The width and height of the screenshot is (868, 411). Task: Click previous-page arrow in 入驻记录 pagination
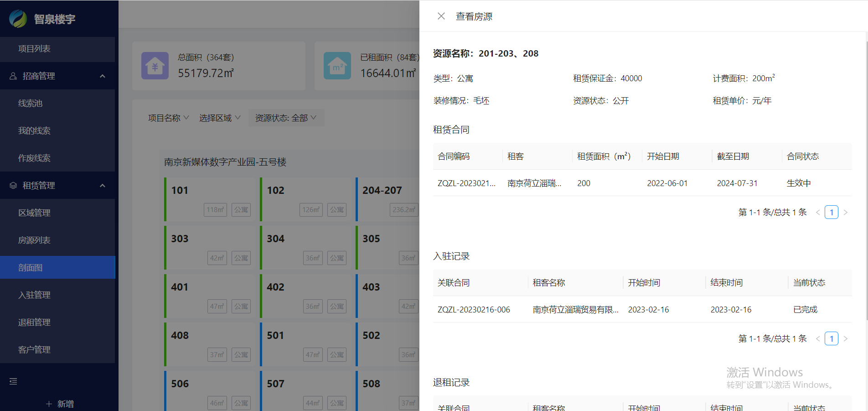pos(818,338)
